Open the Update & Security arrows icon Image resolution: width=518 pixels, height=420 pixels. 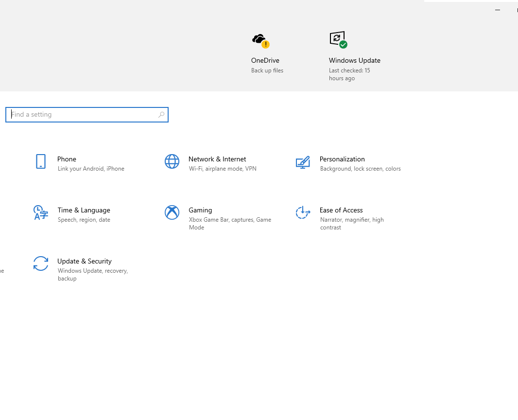(x=41, y=263)
